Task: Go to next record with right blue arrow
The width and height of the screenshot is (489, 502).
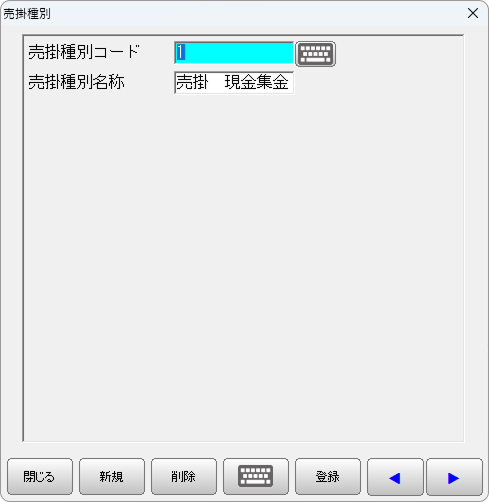Action: [x=454, y=476]
